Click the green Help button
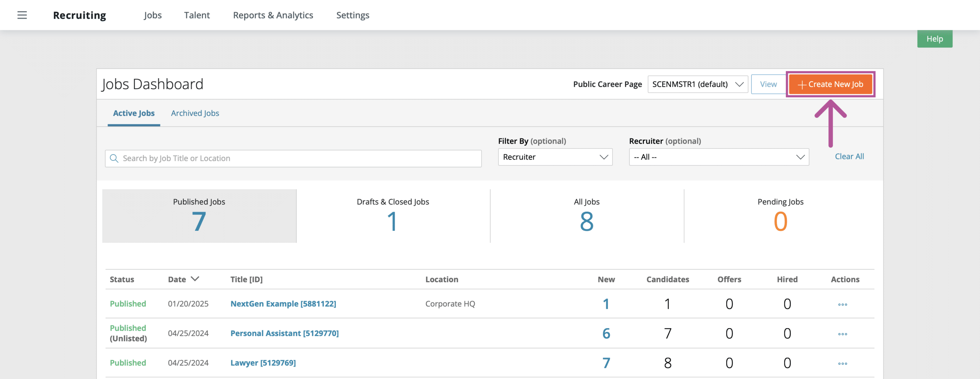The height and width of the screenshot is (379, 980). coord(934,39)
